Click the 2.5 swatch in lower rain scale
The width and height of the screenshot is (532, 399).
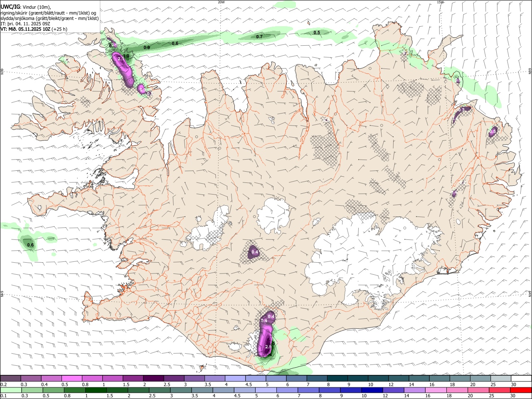(x=160, y=390)
